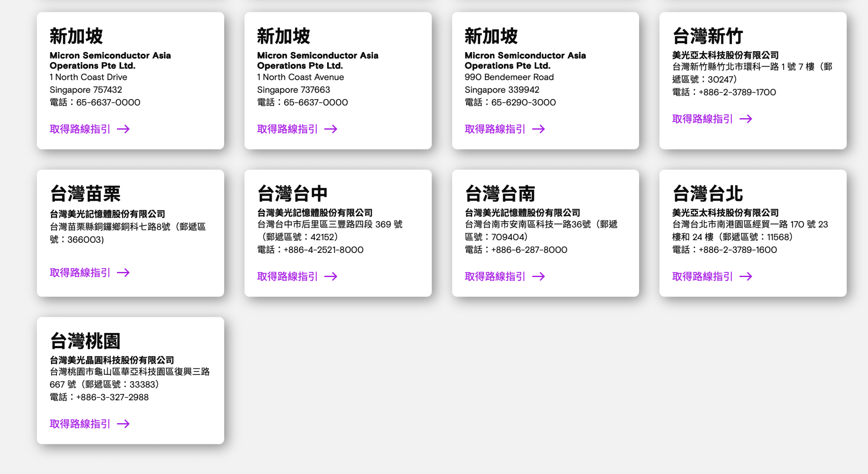
Task: Click arrow icon in 台灣苗栗 card
Action: coord(123,272)
